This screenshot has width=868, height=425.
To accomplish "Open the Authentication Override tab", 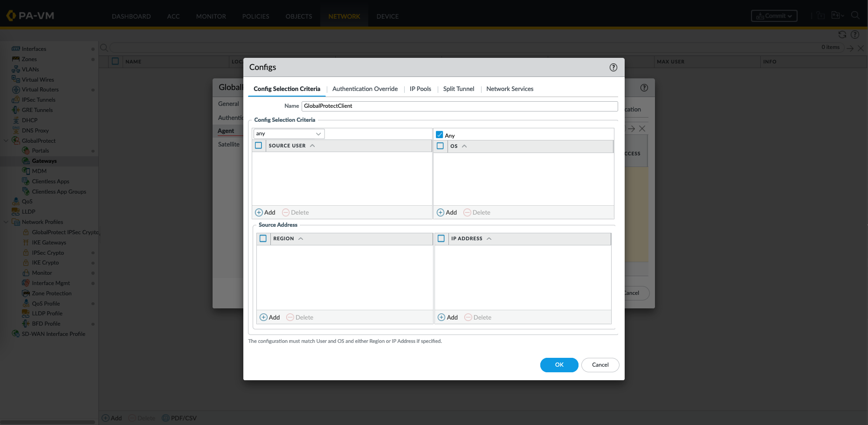I will pyautogui.click(x=365, y=89).
